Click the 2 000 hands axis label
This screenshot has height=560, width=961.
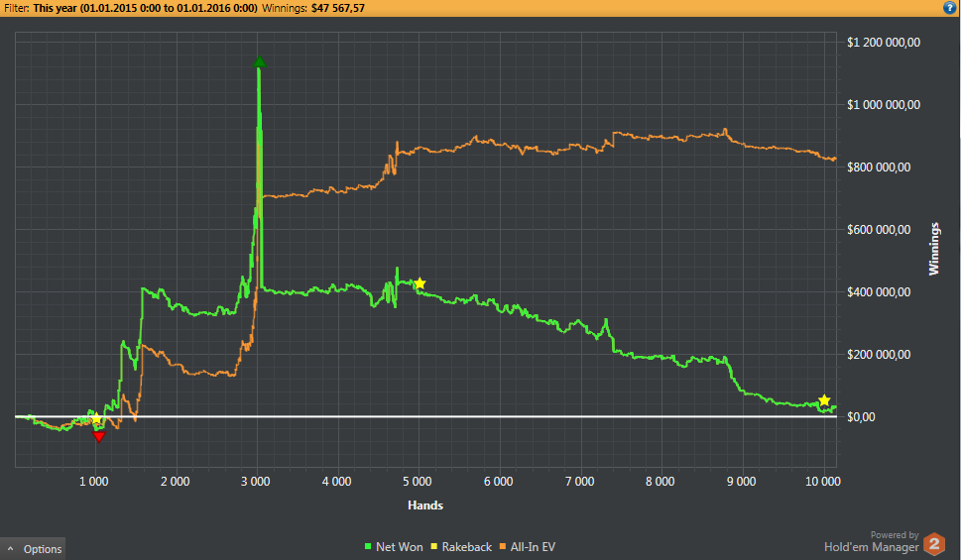[x=176, y=482]
